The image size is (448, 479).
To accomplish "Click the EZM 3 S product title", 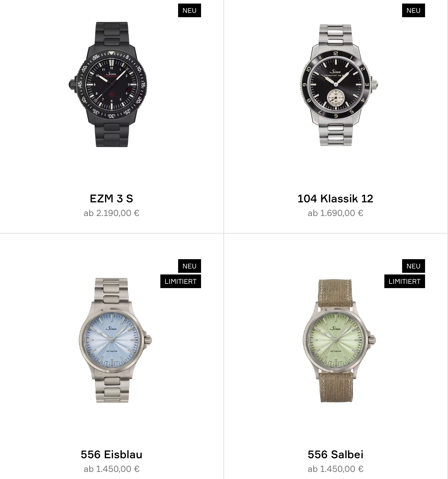I will (x=111, y=199).
